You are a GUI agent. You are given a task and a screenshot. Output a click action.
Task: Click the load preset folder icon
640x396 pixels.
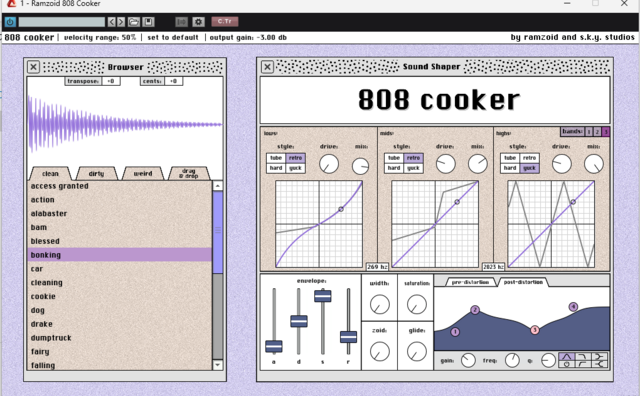pyautogui.click(x=133, y=22)
